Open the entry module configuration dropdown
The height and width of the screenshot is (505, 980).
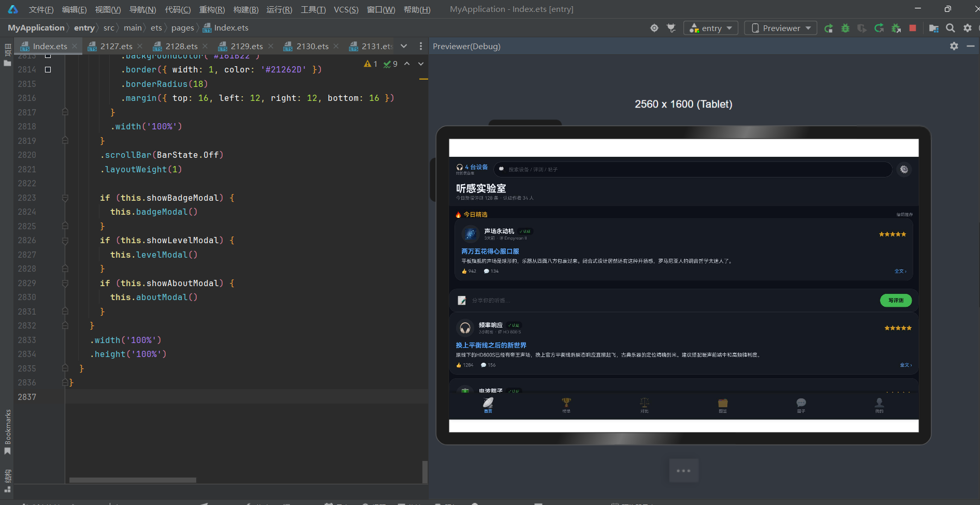pyautogui.click(x=710, y=28)
